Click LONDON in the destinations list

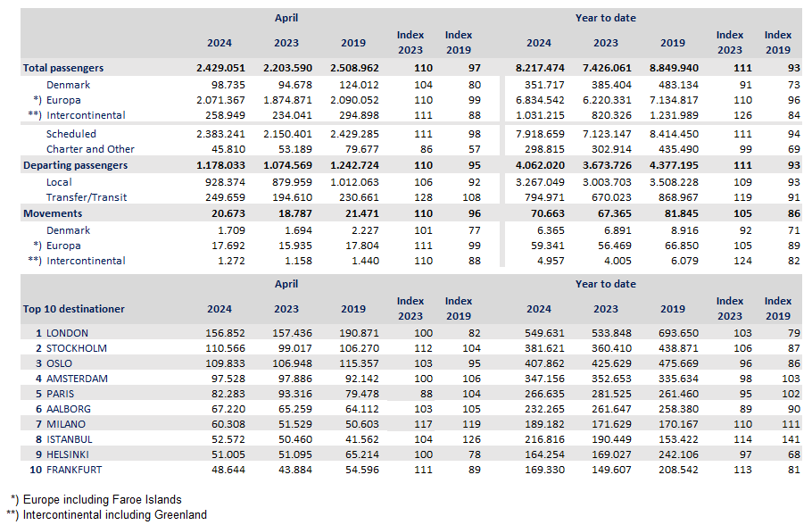pos(69,332)
